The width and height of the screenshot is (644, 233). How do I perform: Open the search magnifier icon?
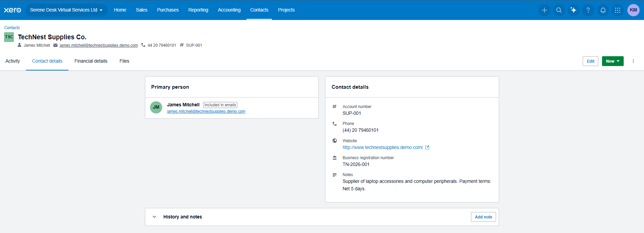(x=559, y=10)
